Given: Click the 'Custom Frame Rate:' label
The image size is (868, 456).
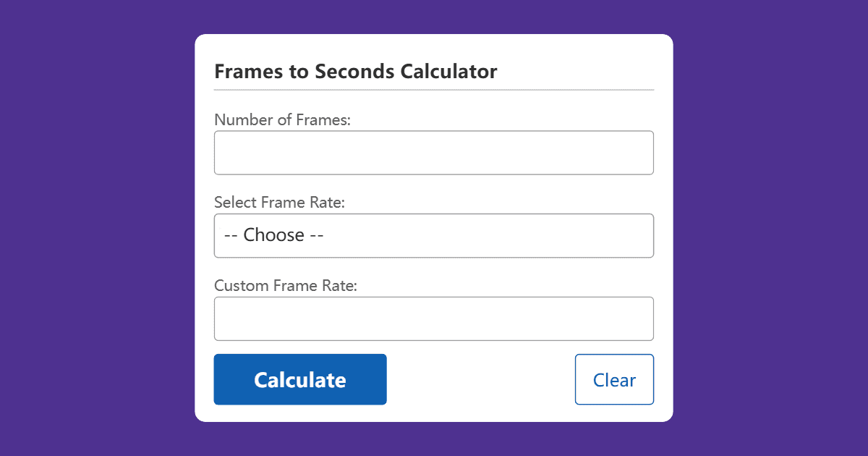Looking at the screenshot, I should [286, 285].
